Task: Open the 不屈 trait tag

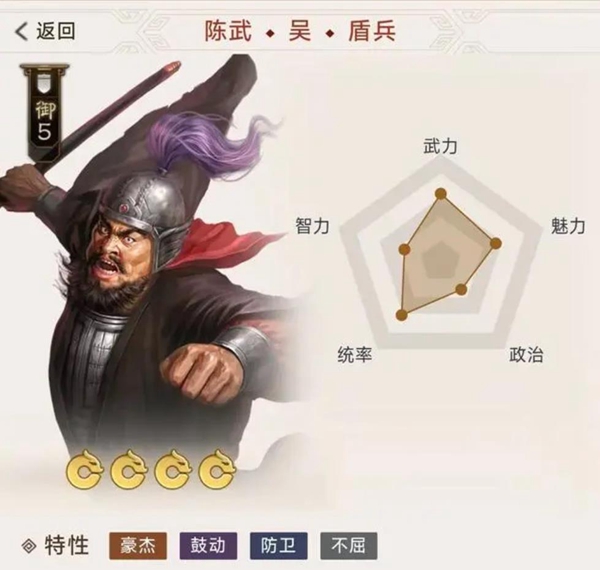Action: (x=349, y=546)
